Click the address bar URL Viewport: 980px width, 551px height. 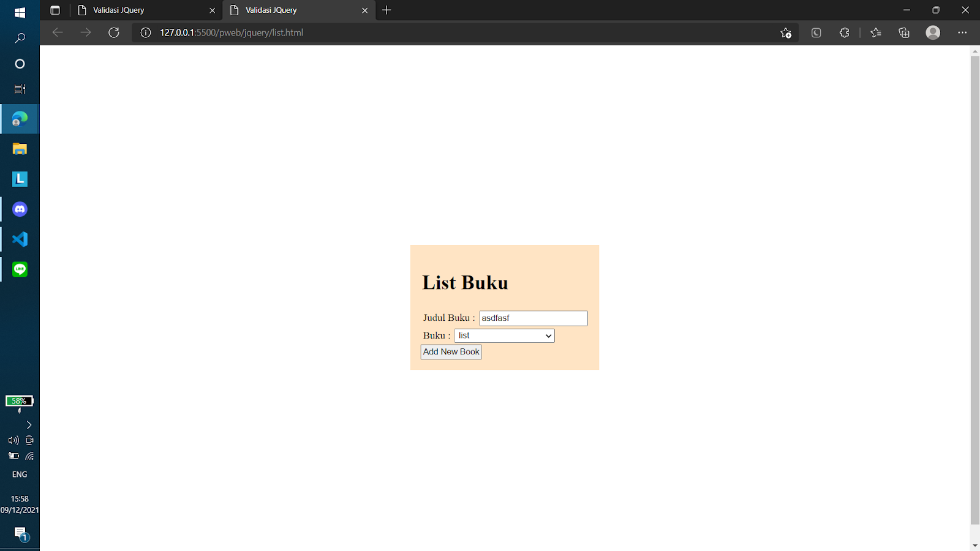232,32
